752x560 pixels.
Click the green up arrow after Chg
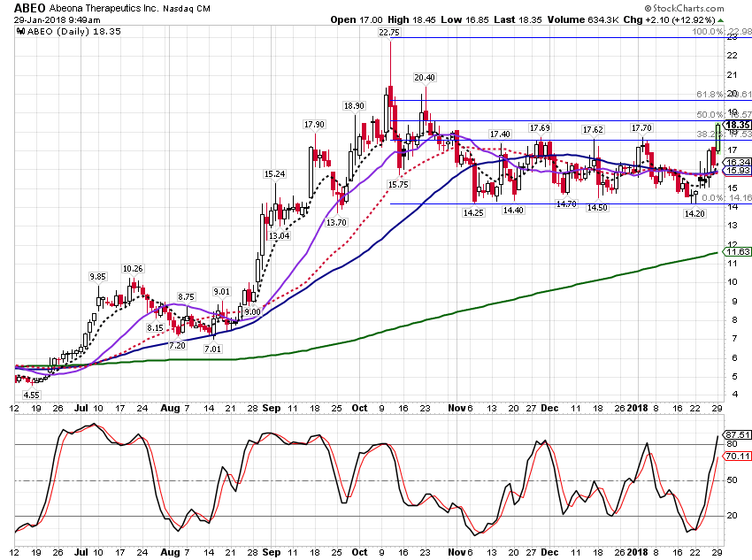coord(721,20)
